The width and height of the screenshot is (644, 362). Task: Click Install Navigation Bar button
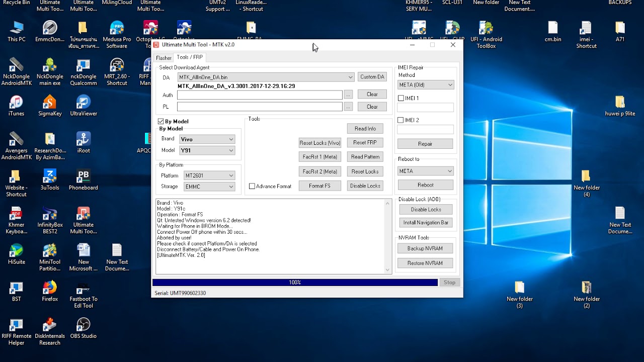[426, 223]
